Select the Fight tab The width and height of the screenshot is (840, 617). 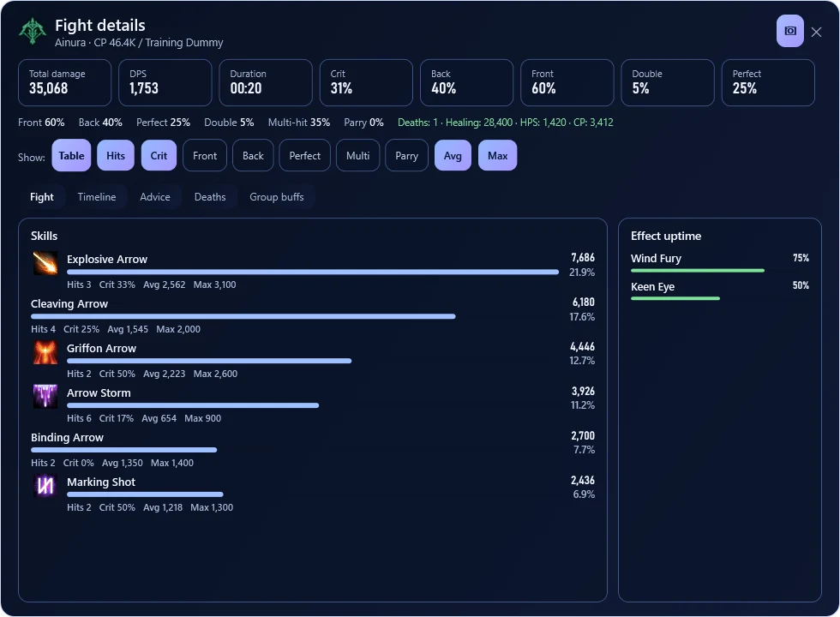pyautogui.click(x=42, y=197)
